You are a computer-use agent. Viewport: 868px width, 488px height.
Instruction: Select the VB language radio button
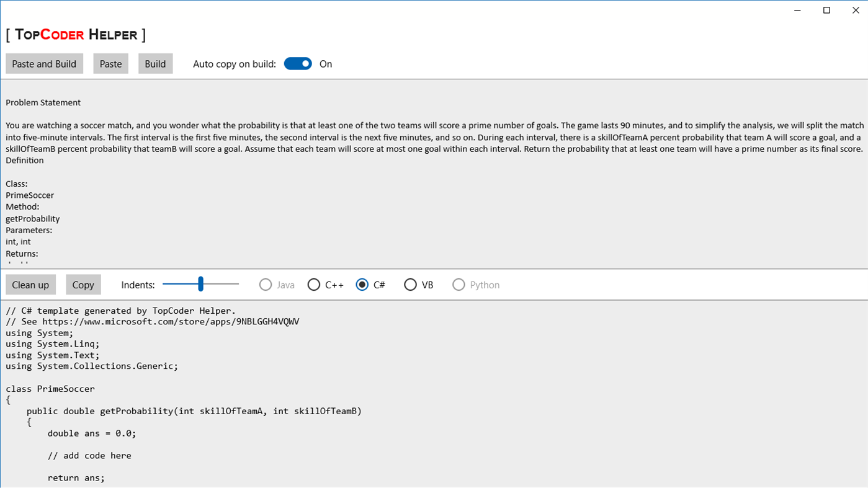pos(419,285)
